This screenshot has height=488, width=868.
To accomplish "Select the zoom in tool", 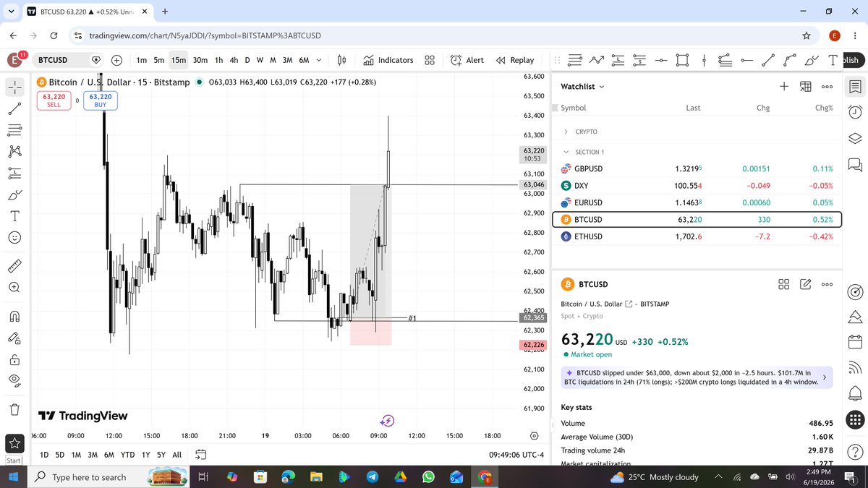I will (15, 287).
